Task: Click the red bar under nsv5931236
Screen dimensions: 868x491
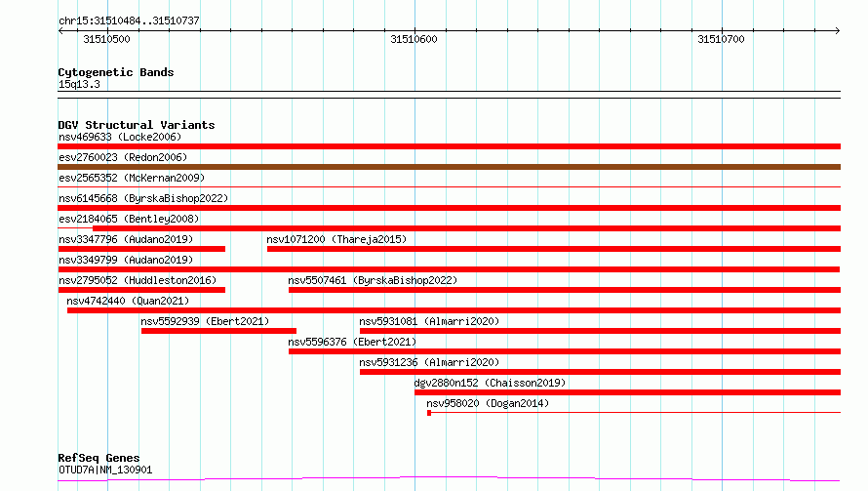Action: coord(600,372)
